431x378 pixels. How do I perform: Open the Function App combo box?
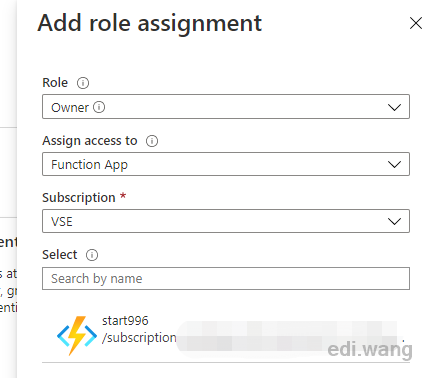coord(226,164)
